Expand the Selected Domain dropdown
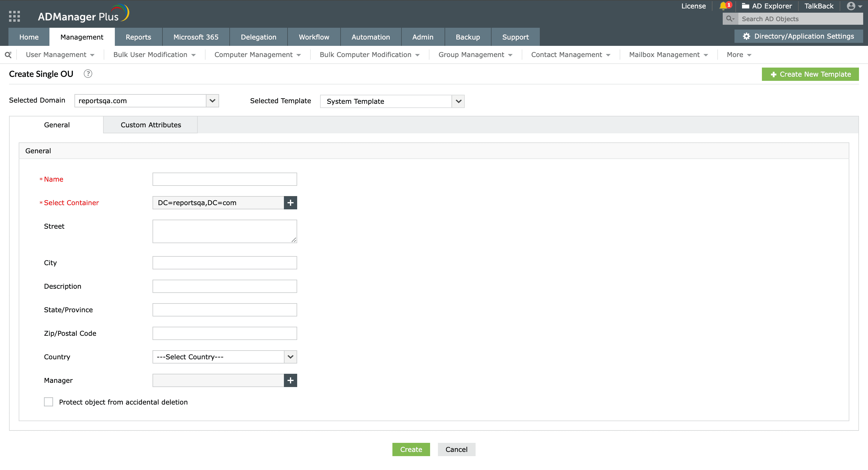 coord(212,101)
